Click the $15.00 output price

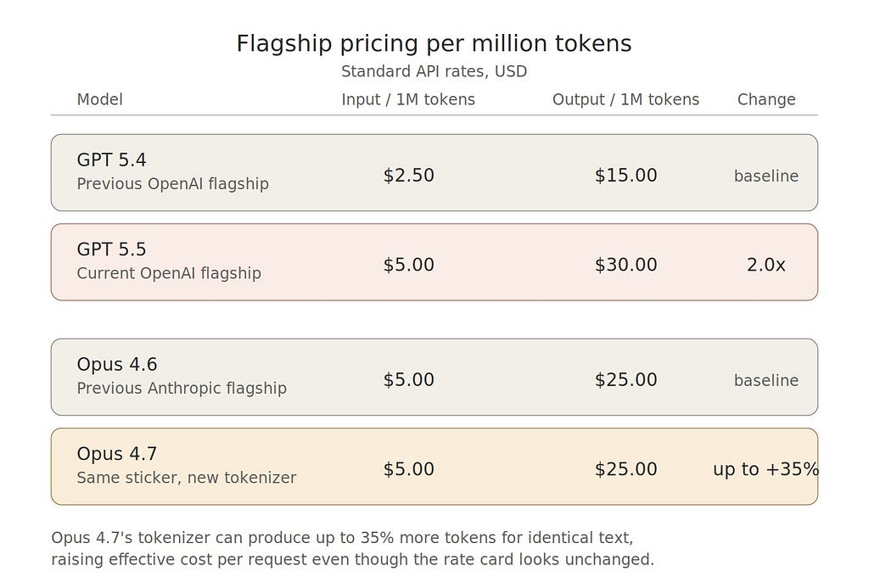point(625,175)
